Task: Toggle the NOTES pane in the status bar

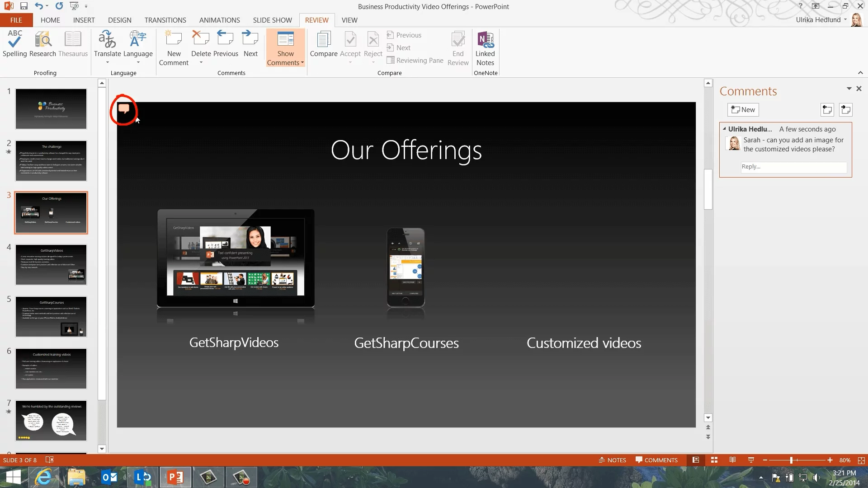Action: [x=613, y=460]
